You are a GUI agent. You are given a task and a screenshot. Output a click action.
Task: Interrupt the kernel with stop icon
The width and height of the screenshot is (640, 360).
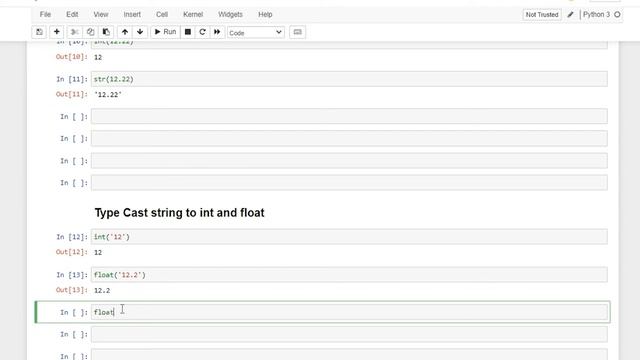pyautogui.click(x=188, y=32)
